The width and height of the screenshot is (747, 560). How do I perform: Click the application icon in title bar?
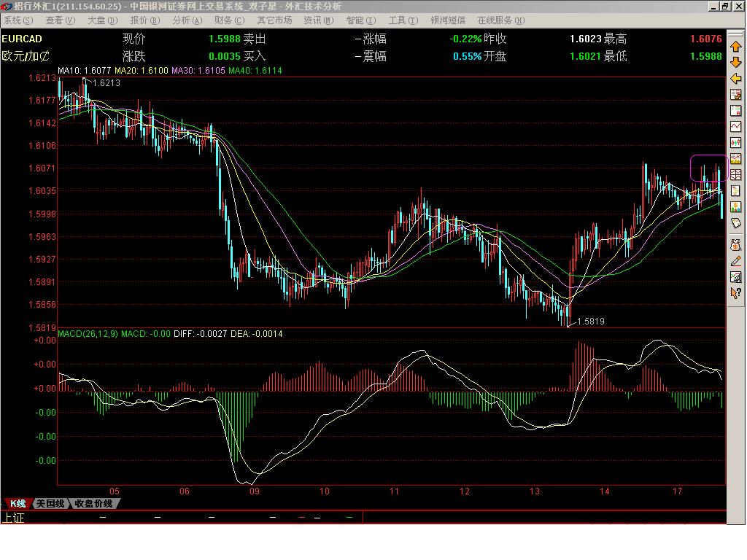click(x=6, y=6)
